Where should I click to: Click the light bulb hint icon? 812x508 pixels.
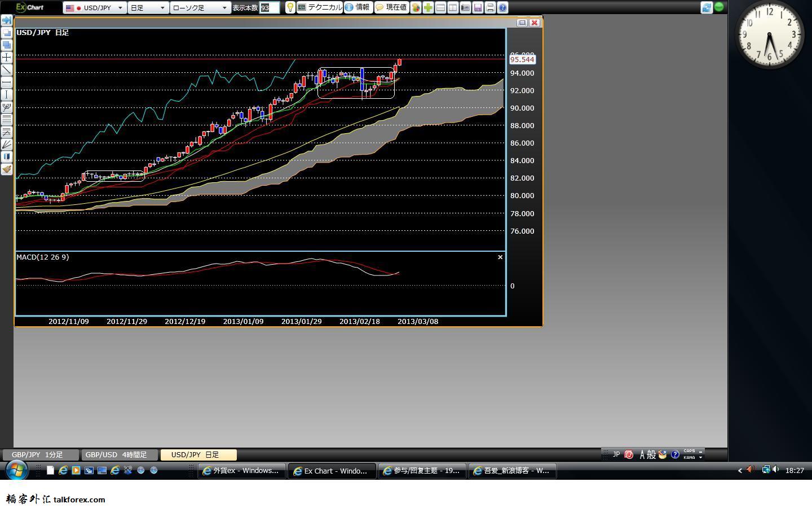click(x=290, y=7)
